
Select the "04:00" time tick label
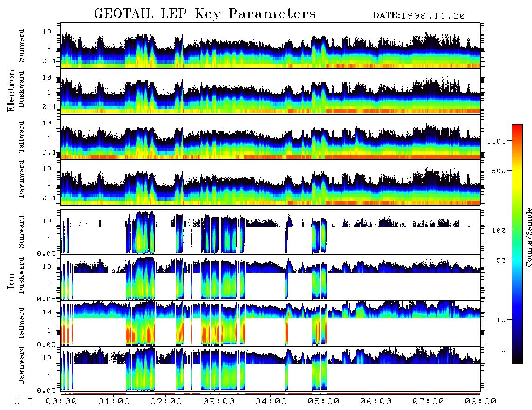coord(271,402)
